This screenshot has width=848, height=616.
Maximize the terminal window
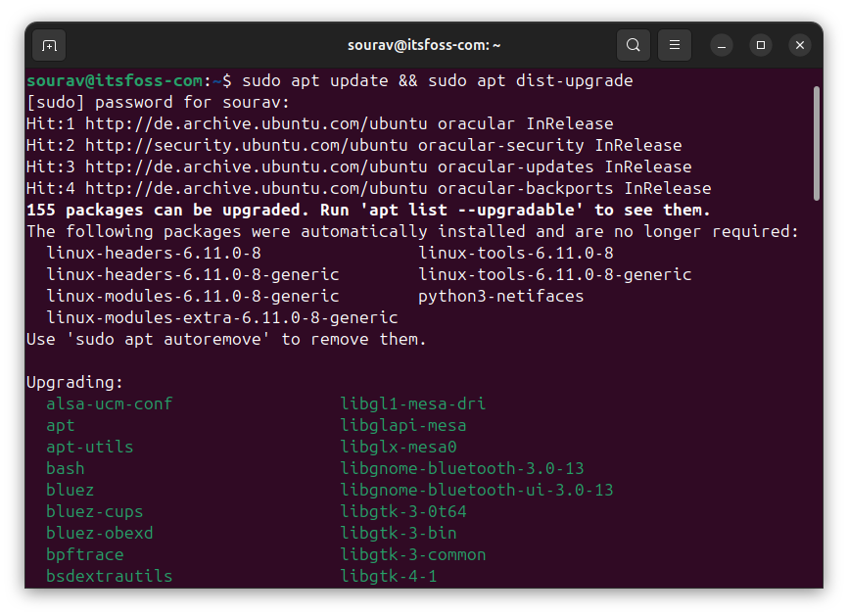tap(761, 45)
